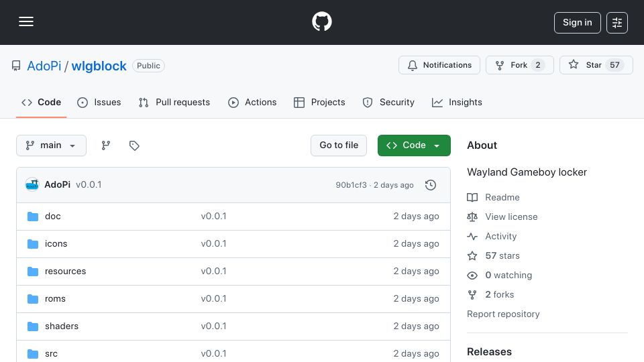The image size is (644, 362).
Task: Open the Projects tab
Action: pos(319,102)
